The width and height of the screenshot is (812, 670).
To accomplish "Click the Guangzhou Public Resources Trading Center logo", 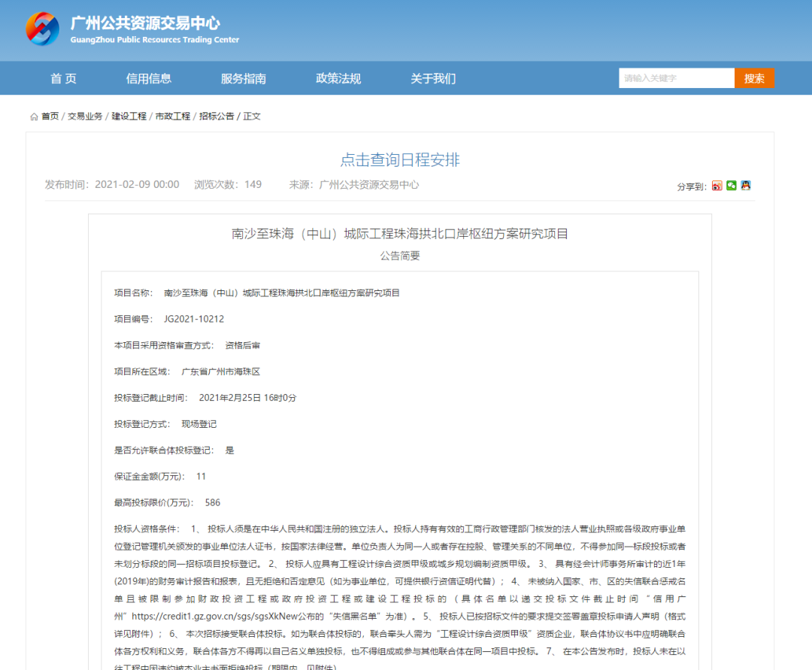I will pos(42,29).
